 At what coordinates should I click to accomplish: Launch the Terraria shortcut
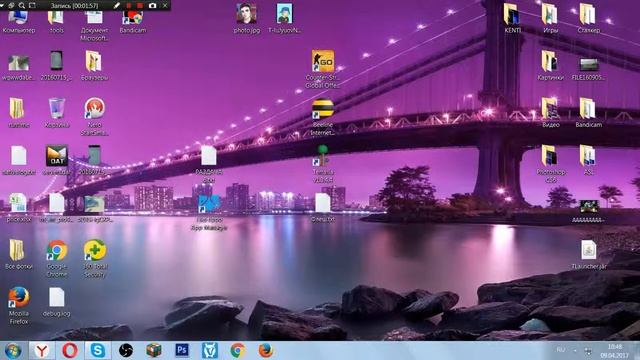tap(323, 163)
